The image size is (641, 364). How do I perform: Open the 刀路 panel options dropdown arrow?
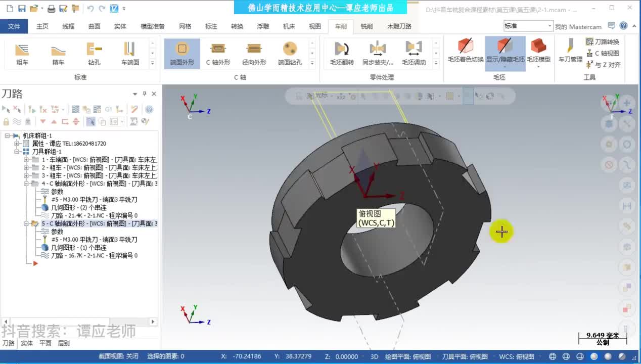tap(135, 94)
